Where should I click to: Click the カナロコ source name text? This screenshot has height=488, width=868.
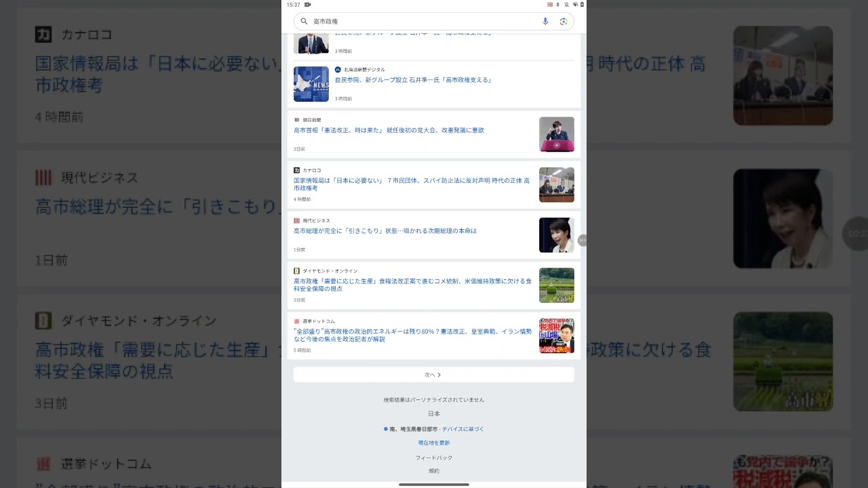(x=312, y=170)
